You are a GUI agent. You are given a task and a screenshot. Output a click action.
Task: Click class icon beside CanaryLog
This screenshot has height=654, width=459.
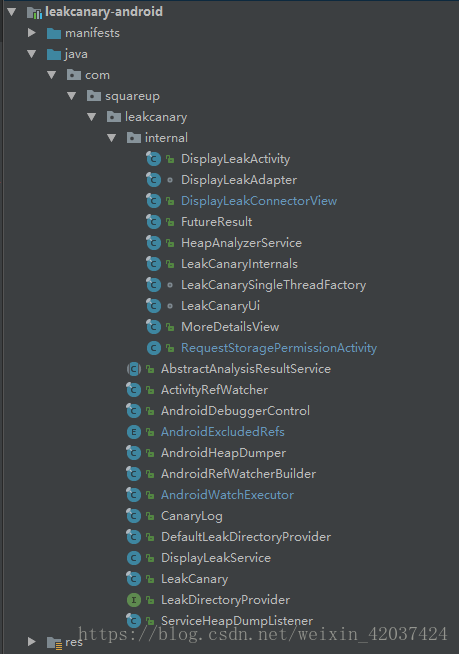134,516
